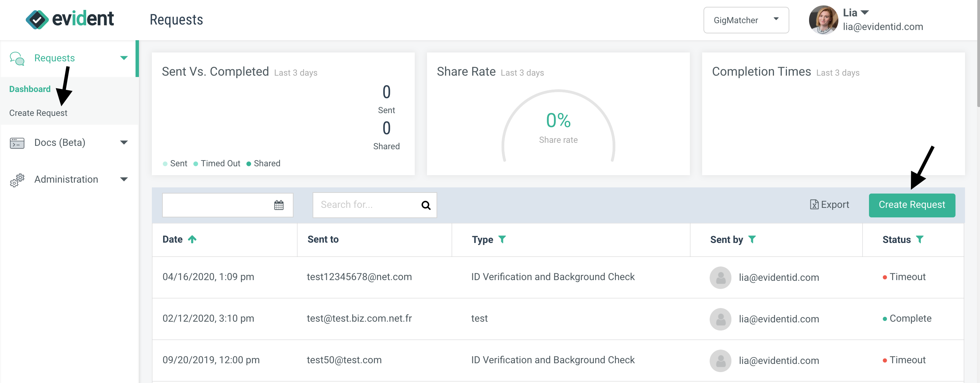Click sender avatar in test12345678@net.com row

coord(720,278)
